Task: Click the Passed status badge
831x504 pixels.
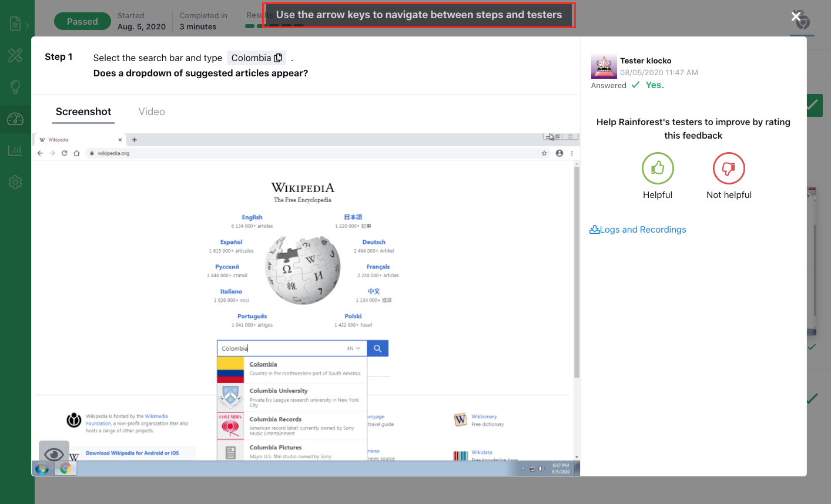Action: pos(82,21)
